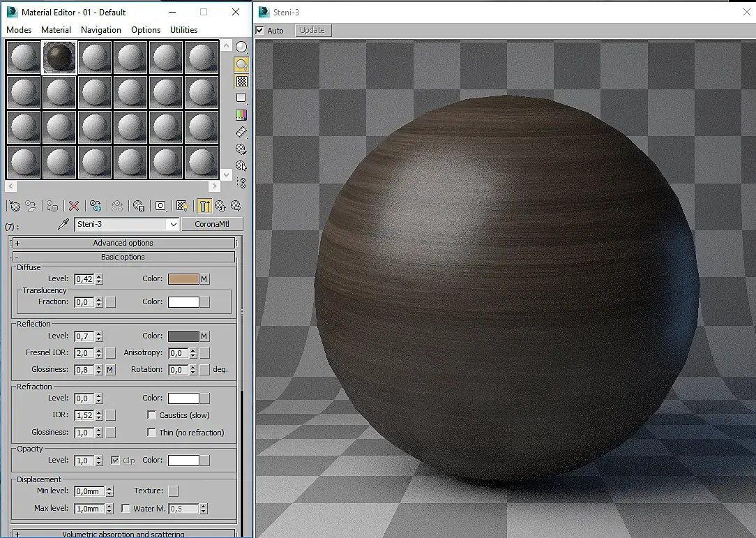This screenshot has width=756, height=538.
Task: Select the wood material sample slot
Action: click(59, 57)
